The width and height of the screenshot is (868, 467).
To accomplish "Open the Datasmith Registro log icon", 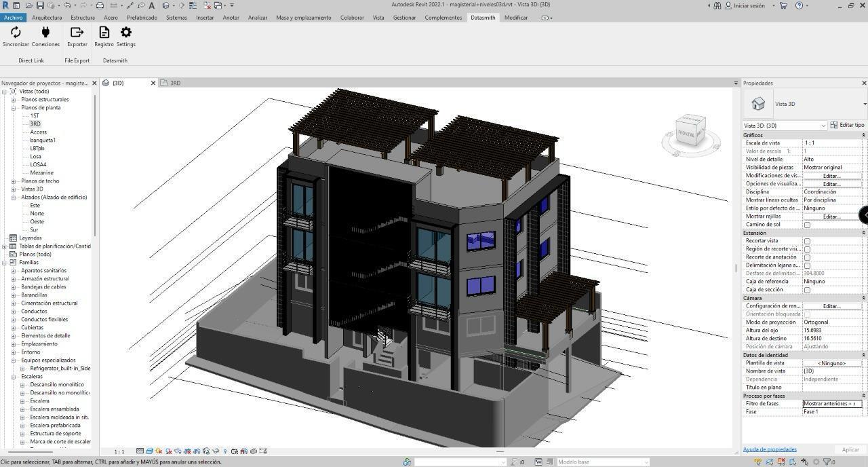I will 104,33.
